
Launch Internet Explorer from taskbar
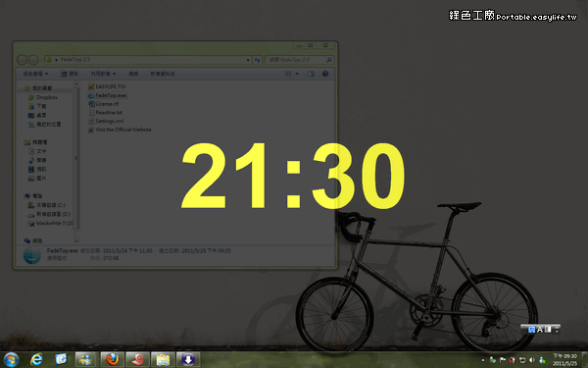coord(36,360)
